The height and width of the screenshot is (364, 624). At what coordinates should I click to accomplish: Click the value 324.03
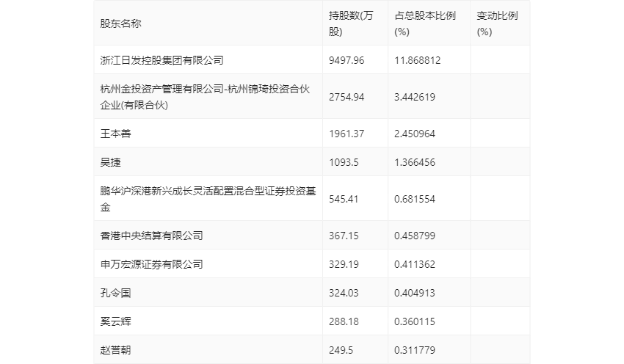[x=344, y=292]
